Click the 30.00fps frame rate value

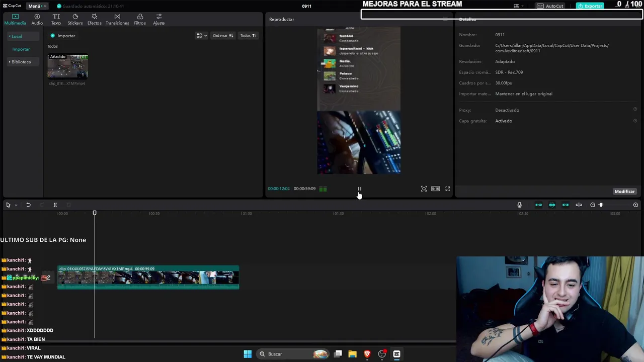[x=503, y=83]
